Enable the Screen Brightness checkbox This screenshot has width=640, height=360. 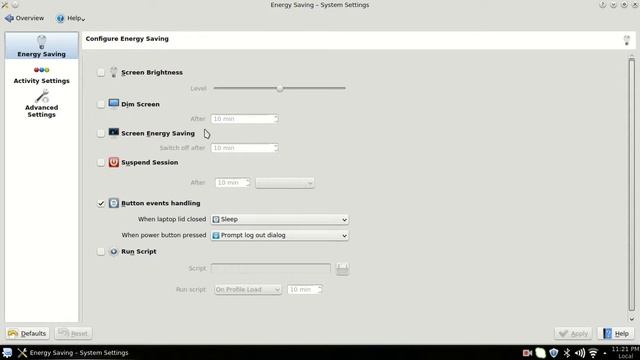pos(101,73)
